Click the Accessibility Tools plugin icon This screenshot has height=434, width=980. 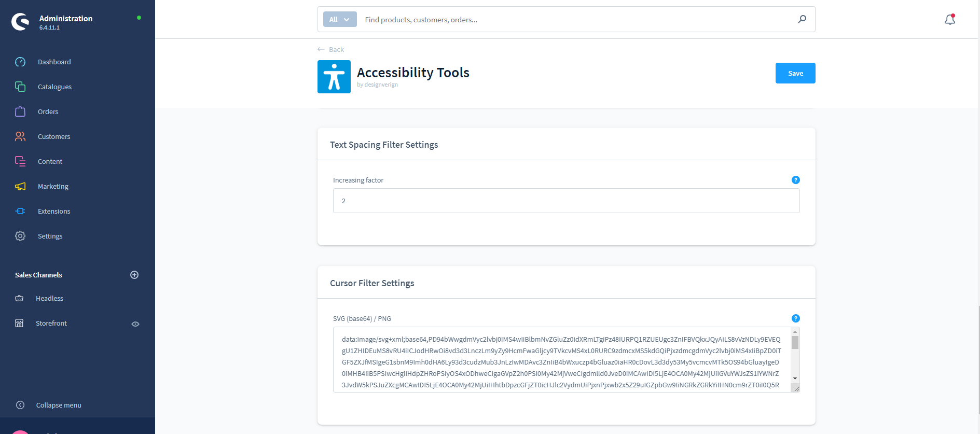[x=334, y=77]
